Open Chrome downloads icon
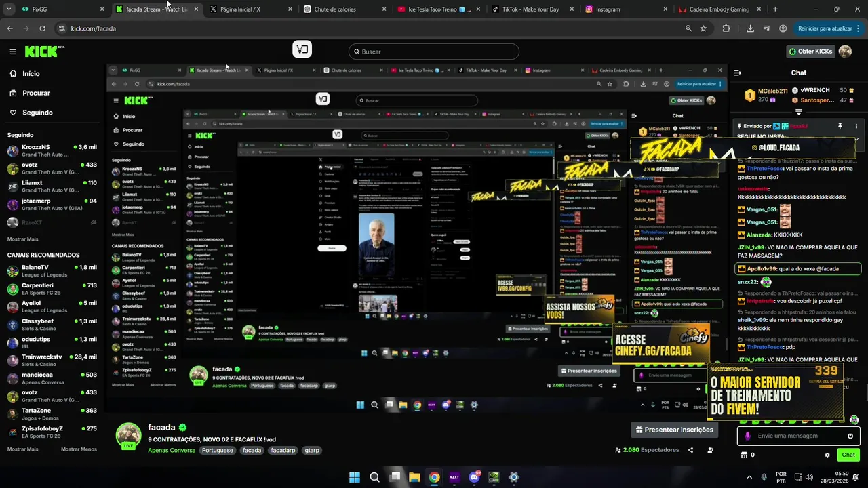 750,28
